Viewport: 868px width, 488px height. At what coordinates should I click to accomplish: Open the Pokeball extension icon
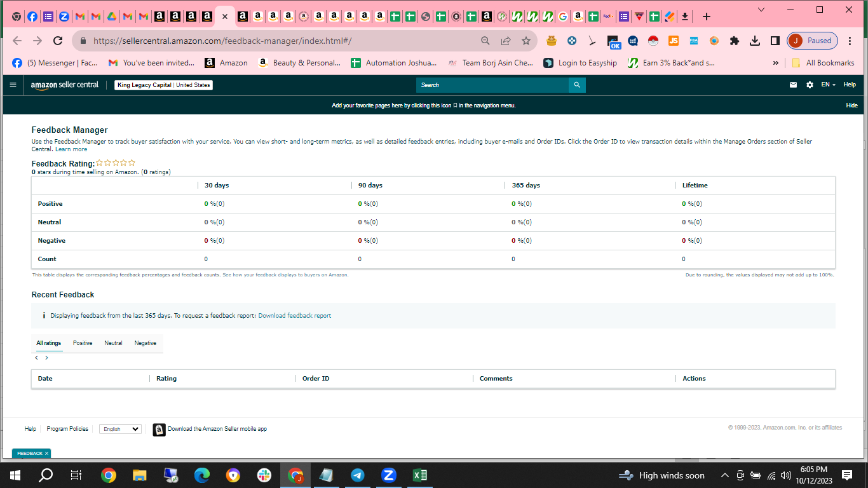tap(653, 41)
